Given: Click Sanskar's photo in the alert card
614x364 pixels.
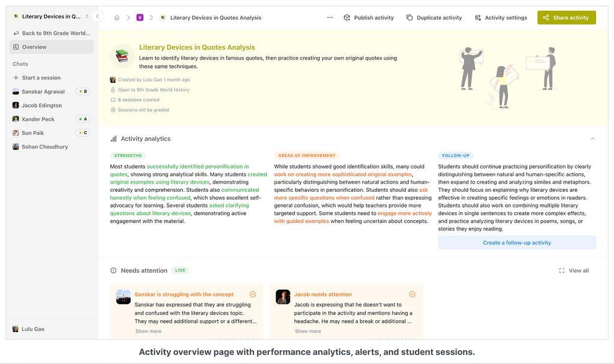Looking at the screenshot, I should tap(124, 297).
